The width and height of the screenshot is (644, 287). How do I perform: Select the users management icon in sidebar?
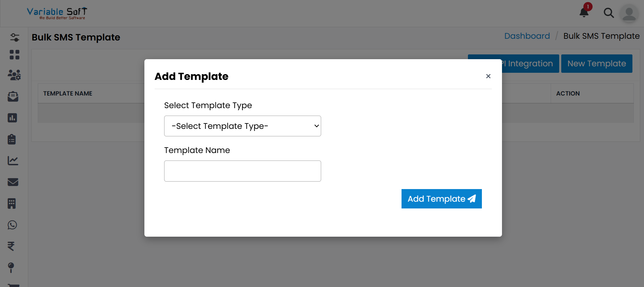[14, 75]
